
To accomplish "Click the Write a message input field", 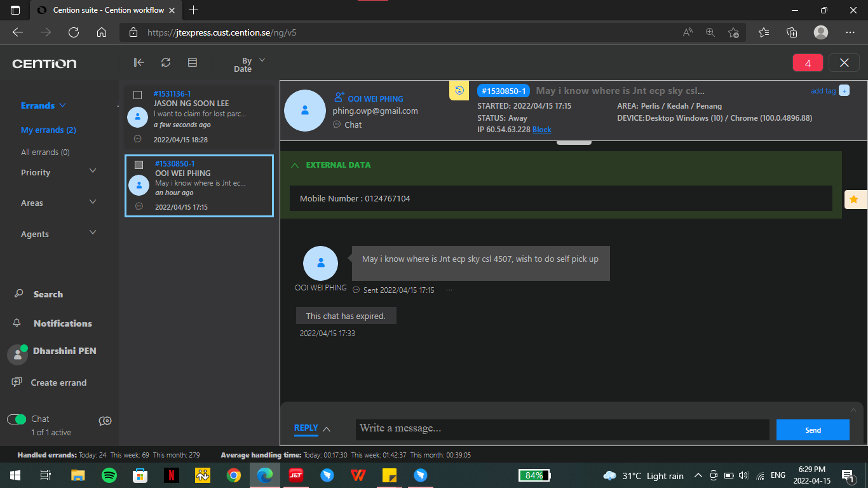I will click(x=562, y=429).
